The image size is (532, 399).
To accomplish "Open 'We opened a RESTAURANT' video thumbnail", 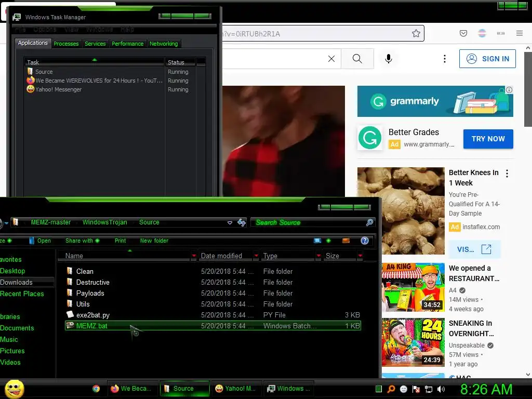I will click(x=413, y=287).
